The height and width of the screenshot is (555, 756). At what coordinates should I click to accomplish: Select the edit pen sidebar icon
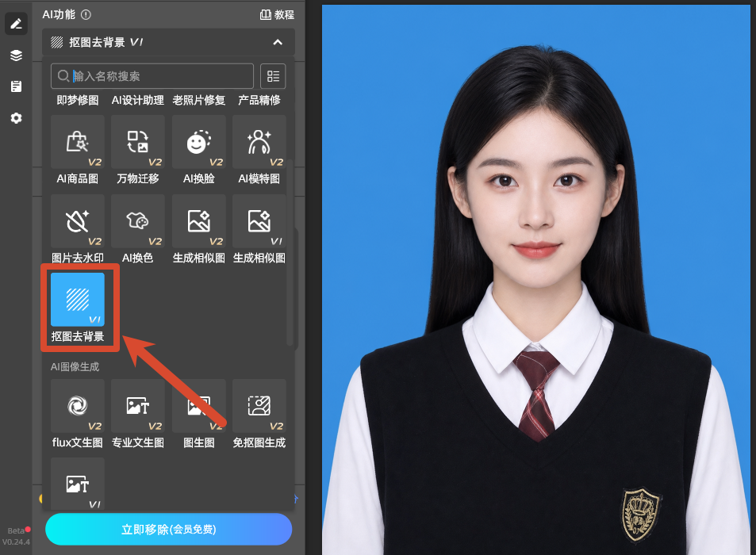[x=16, y=24]
